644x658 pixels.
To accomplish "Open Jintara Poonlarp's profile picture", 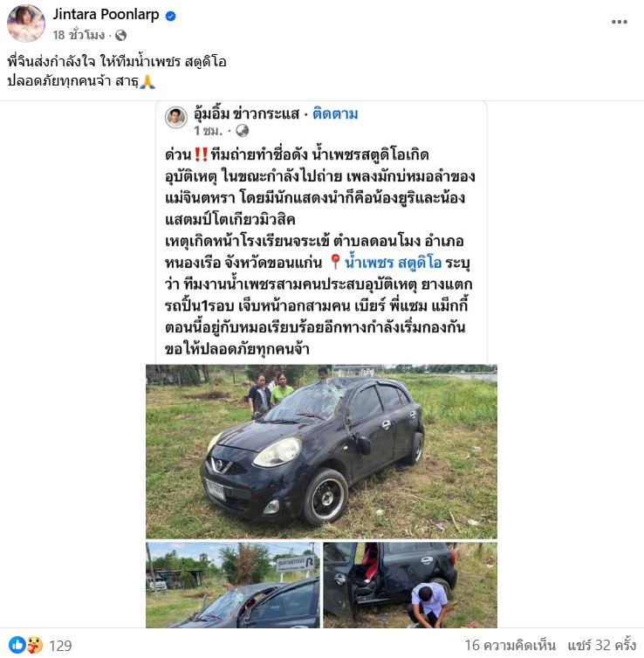I will pyautogui.click(x=26, y=24).
